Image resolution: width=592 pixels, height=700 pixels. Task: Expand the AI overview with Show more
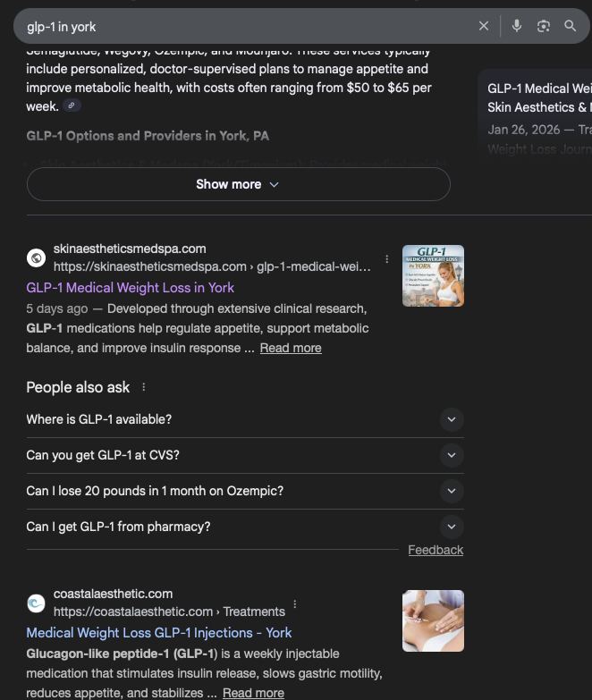point(238,184)
